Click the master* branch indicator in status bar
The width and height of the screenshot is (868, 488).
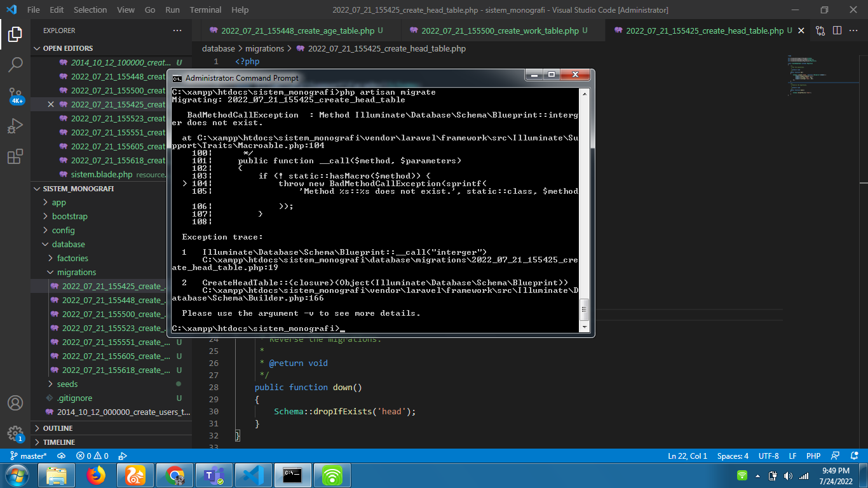click(x=29, y=456)
